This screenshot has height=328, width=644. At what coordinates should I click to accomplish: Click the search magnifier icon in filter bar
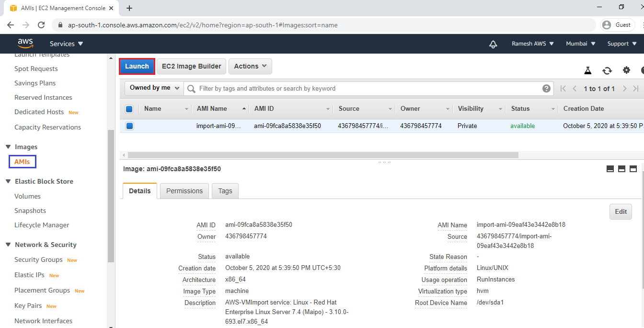pyautogui.click(x=191, y=89)
